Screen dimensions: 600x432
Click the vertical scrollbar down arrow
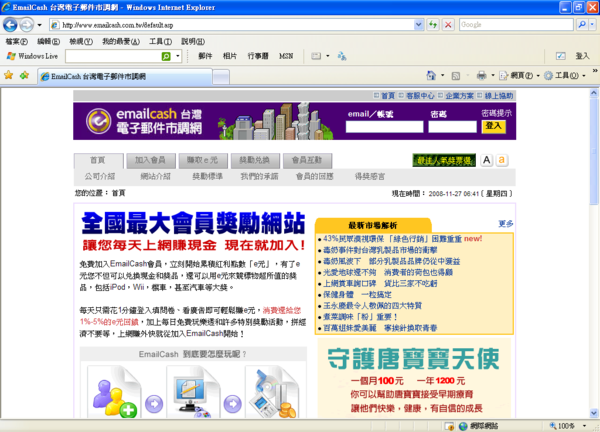[x=593, y=413]
